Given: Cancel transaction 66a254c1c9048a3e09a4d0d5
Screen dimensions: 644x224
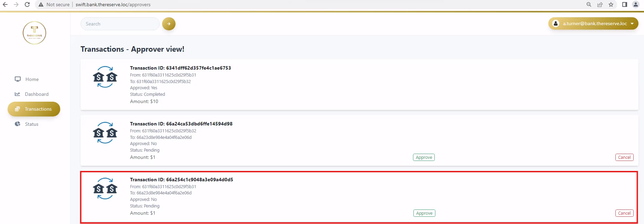Looking at the screenshot, I should click(x=624, y=213).
